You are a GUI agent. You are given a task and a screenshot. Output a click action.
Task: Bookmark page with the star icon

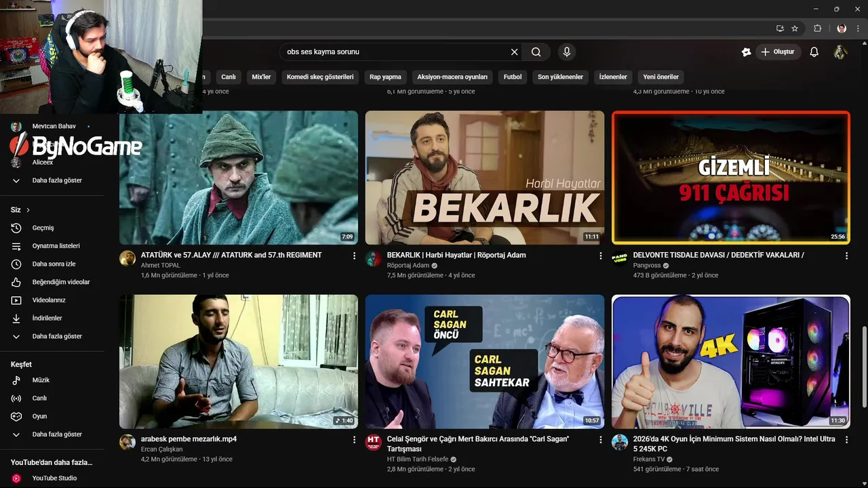pyautogui.click(x=795, y=28)
